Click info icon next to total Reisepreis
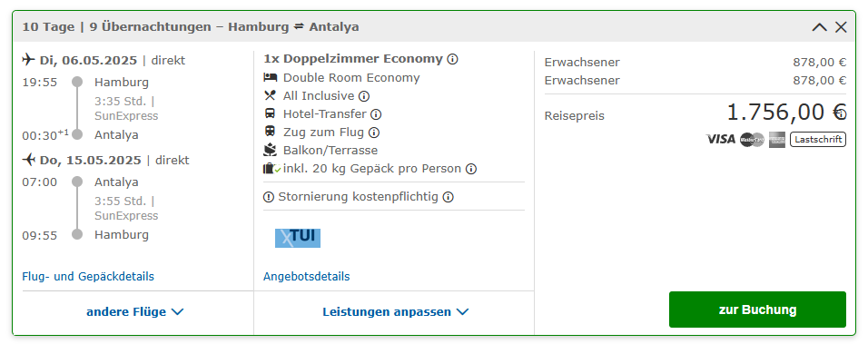Image resolution: width=868 pixels, height=344 pixels. click(x=842, y=114)
